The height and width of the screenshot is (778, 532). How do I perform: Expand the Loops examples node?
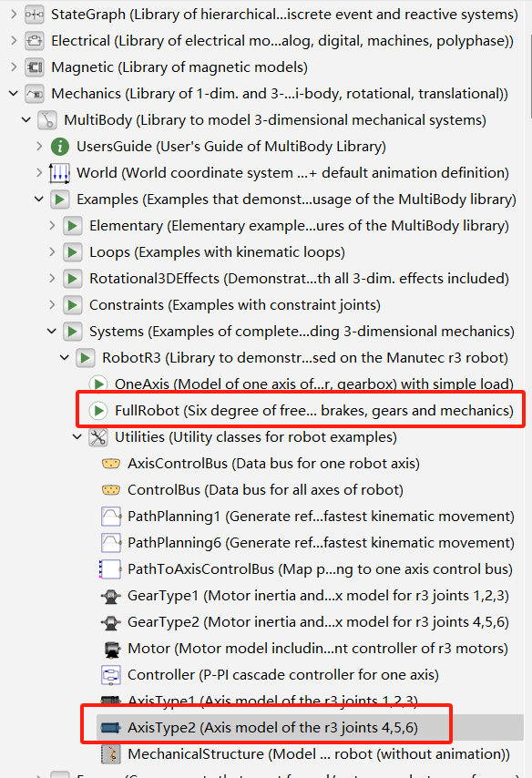tap(52, 252)
